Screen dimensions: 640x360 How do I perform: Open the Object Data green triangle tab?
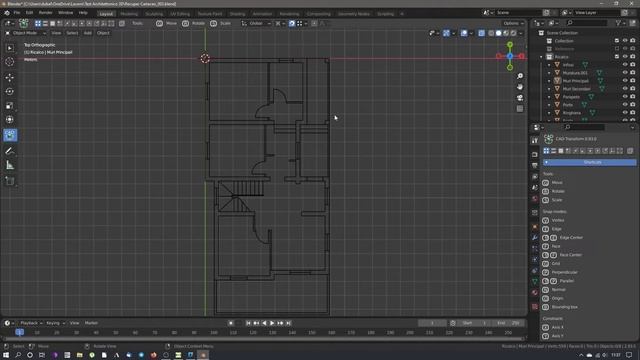(535, 282)
